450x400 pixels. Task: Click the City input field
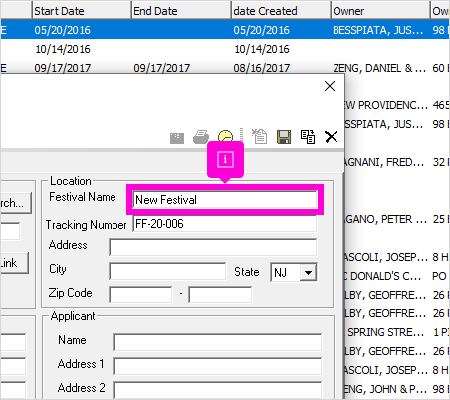click(x=168, y=272)
